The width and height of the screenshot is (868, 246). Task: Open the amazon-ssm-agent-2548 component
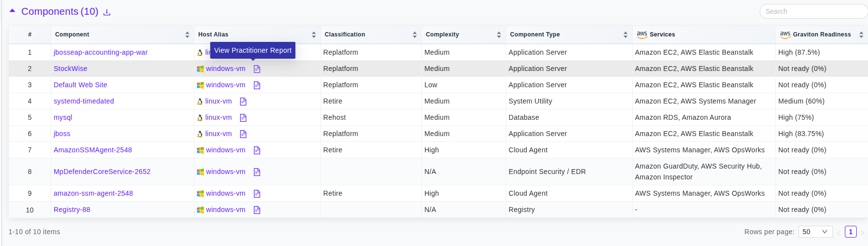[93, 193]
